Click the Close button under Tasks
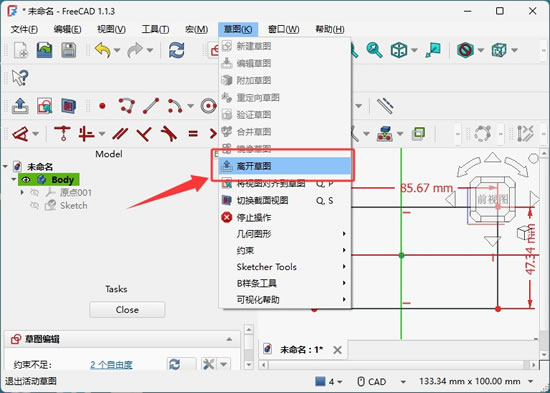 127,309
